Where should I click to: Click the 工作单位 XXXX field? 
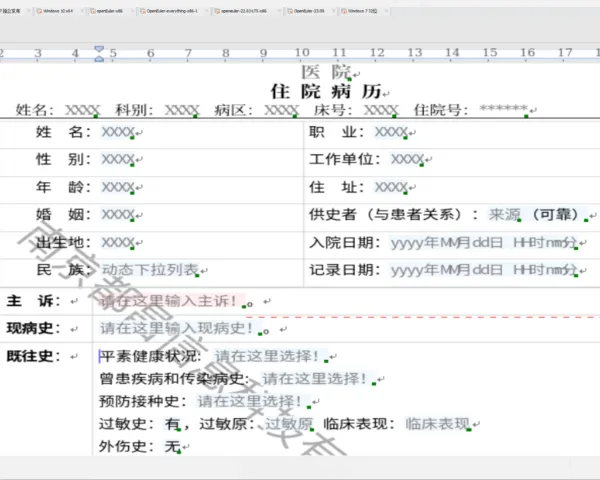(x=407, y=159)
